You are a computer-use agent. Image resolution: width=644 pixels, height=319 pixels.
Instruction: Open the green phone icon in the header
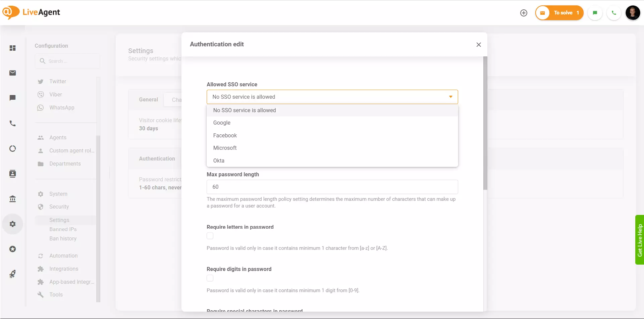point(614,12)
